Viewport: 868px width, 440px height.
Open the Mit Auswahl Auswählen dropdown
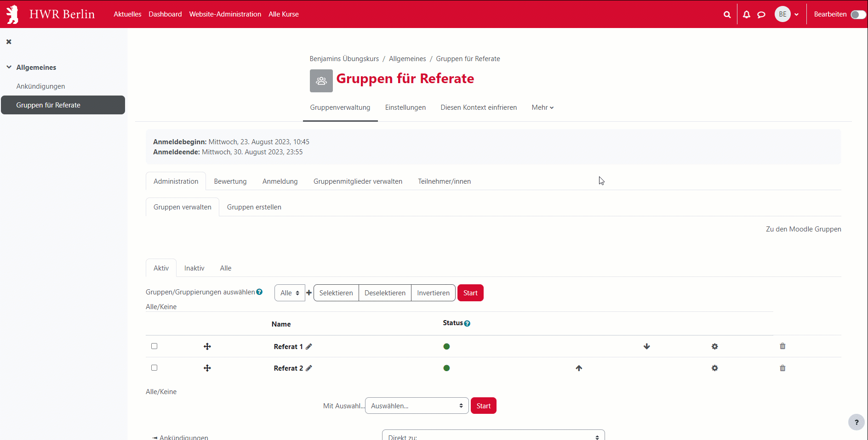click(x=417, y=406)
